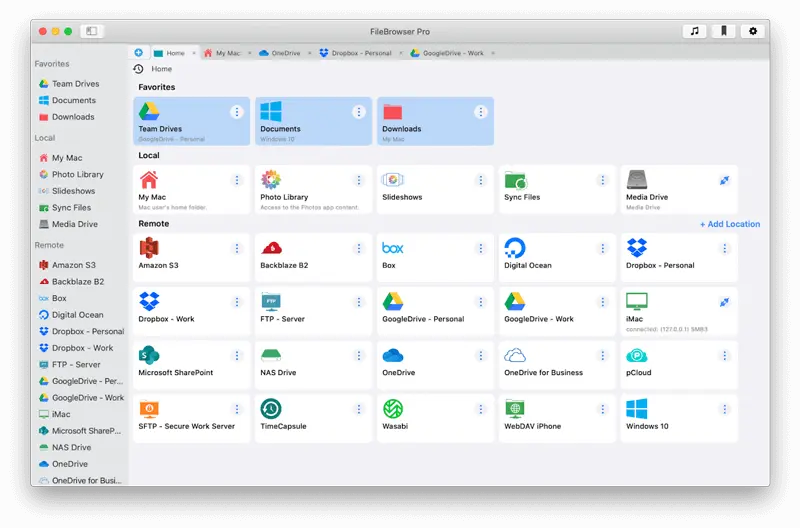Viewport: 800px width, 528px height.
Task: Open the pCloud remote location
Action: point(679,365)
